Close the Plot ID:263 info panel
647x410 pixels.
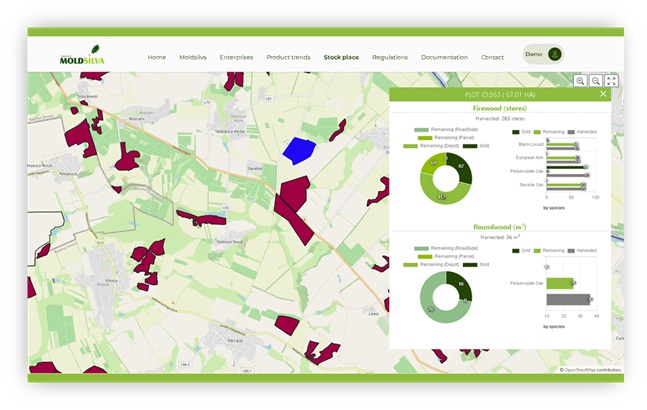(x=603, y=94)
